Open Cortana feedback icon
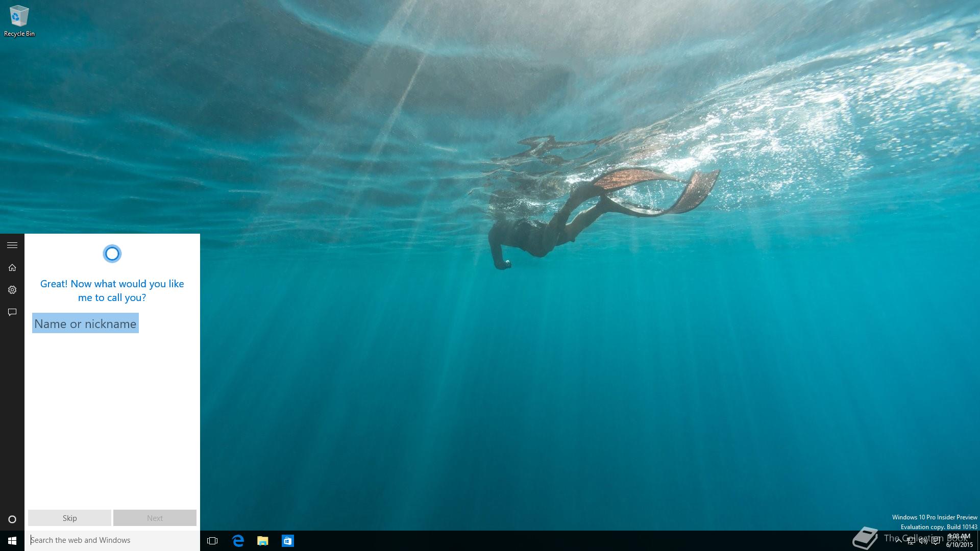The image size is (980, 551). click(12, 312)
